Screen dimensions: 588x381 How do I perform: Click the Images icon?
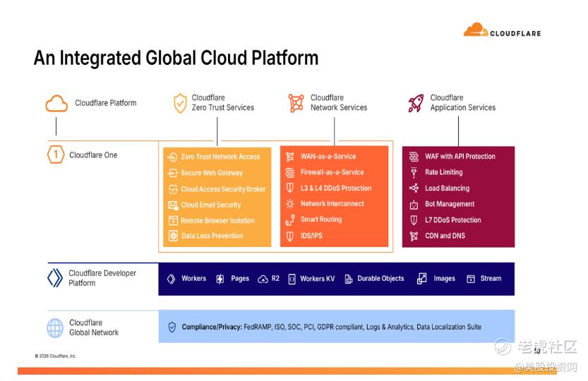pos(421,279)
